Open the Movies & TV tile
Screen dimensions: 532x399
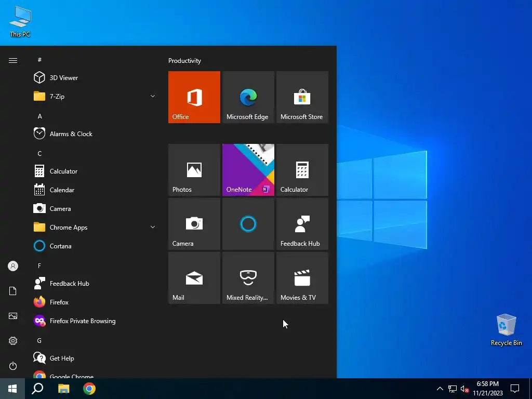pos(302,278)
